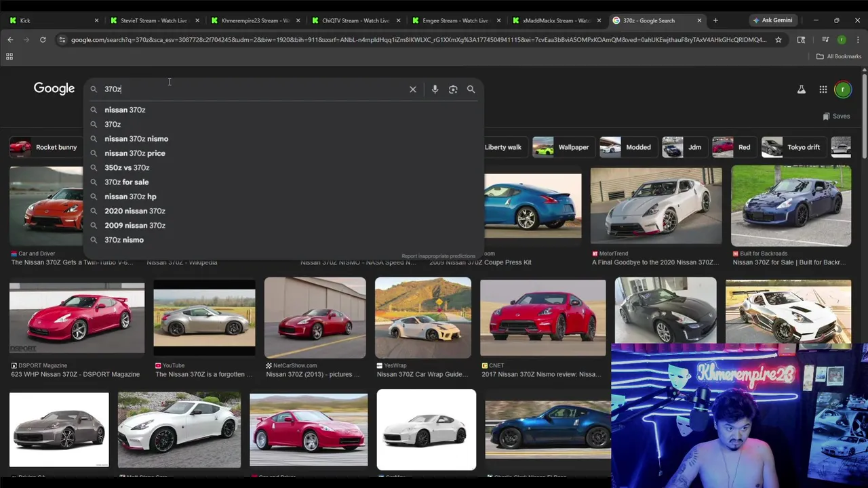Select the "2020 nissan 370z" suggestion
The height and width of the screenshot is (488, 868).
(x=283, y=211)
